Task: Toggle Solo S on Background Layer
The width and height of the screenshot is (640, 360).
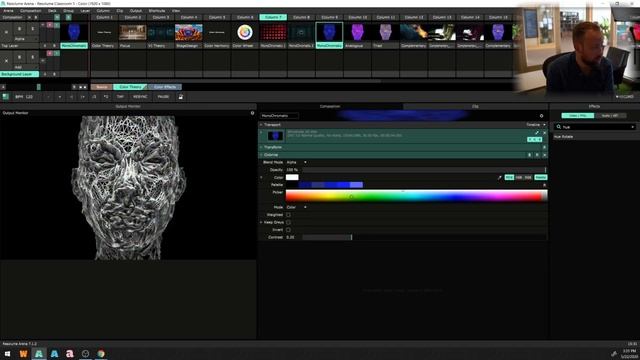Action: point(33,57)
